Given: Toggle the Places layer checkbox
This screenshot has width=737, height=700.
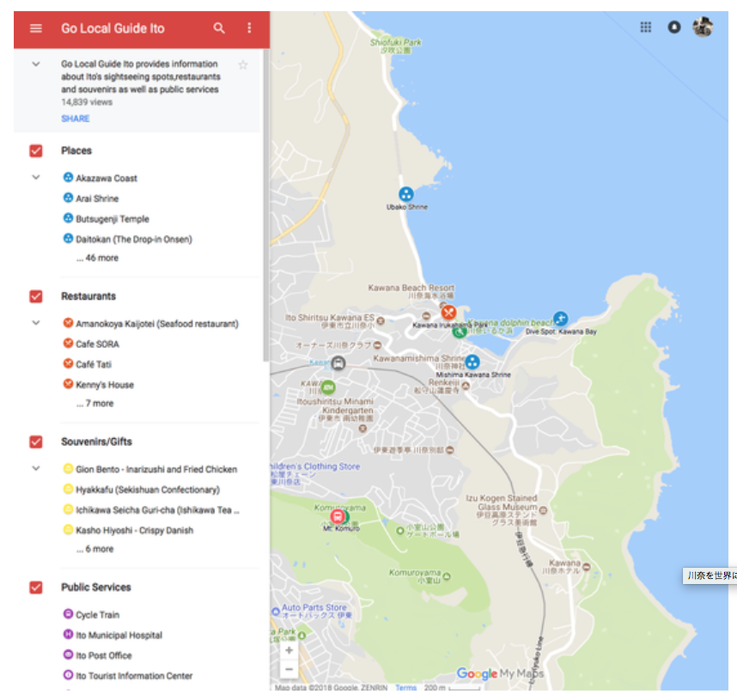Looking at the screenshot, I should (36, 151).
